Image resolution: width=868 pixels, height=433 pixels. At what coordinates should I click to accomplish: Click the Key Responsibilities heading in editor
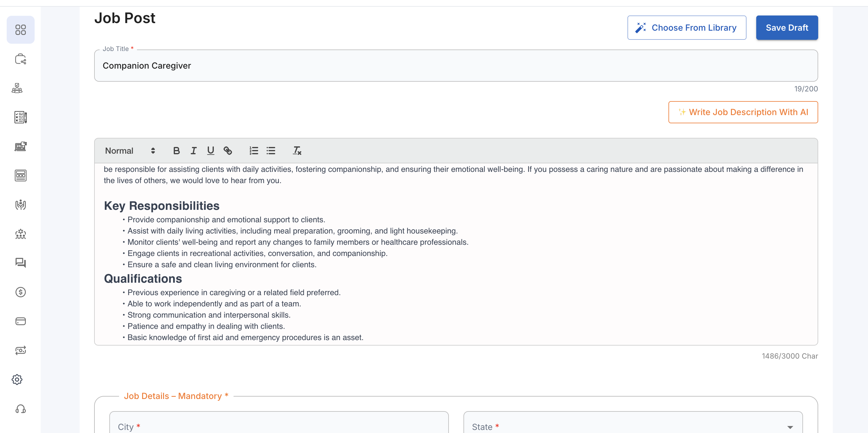pos(162,206)
